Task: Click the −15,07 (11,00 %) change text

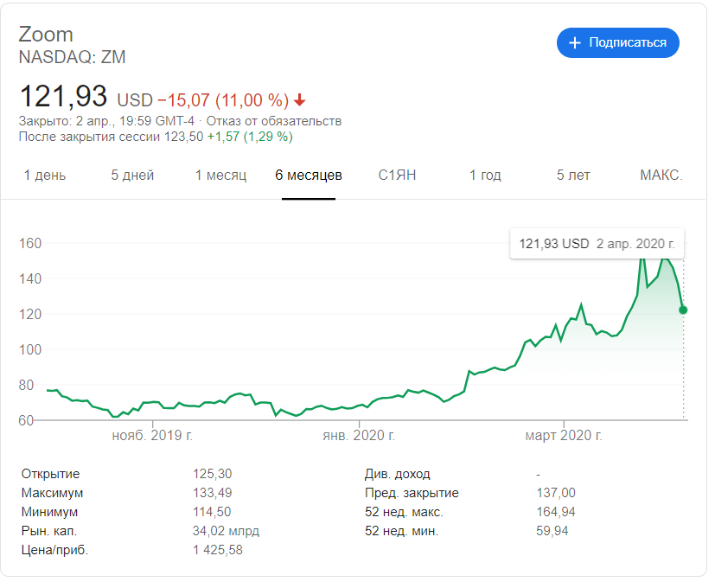Action: [x=223, y=100]
